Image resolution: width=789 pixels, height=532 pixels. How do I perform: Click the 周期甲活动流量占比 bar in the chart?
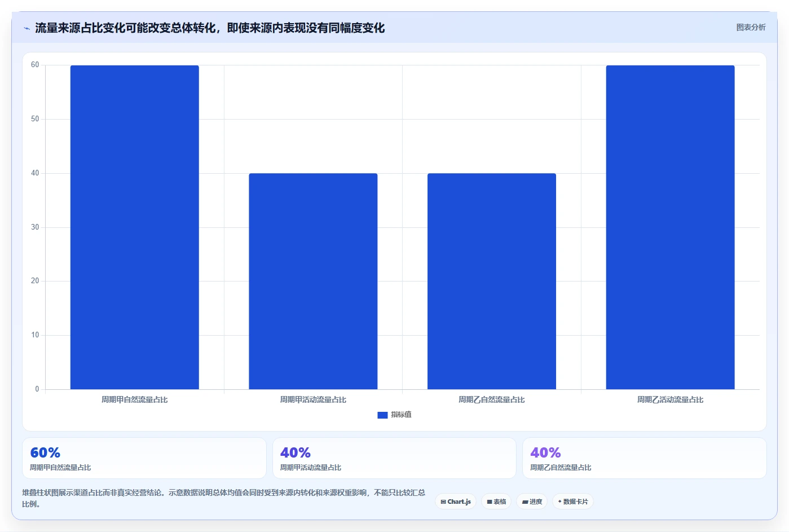313,281
